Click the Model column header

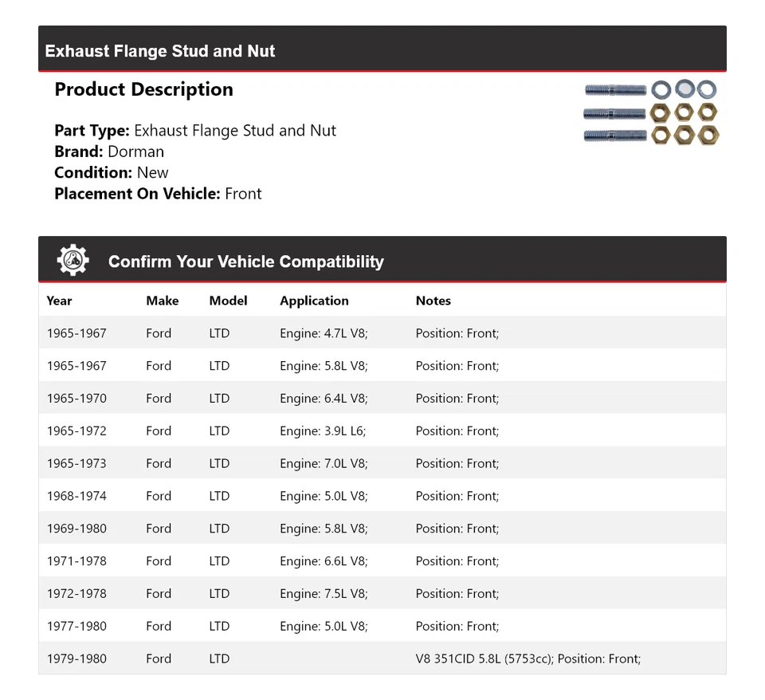[228, 301]
